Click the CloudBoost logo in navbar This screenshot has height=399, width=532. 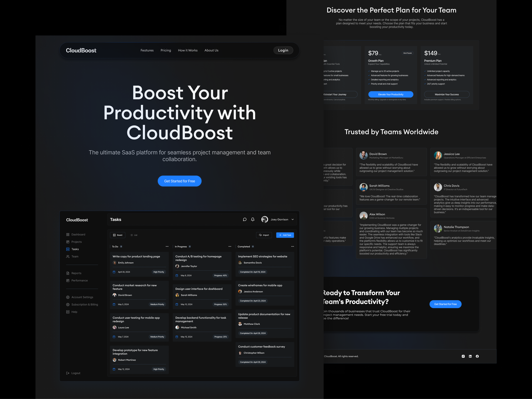[81, 50]
